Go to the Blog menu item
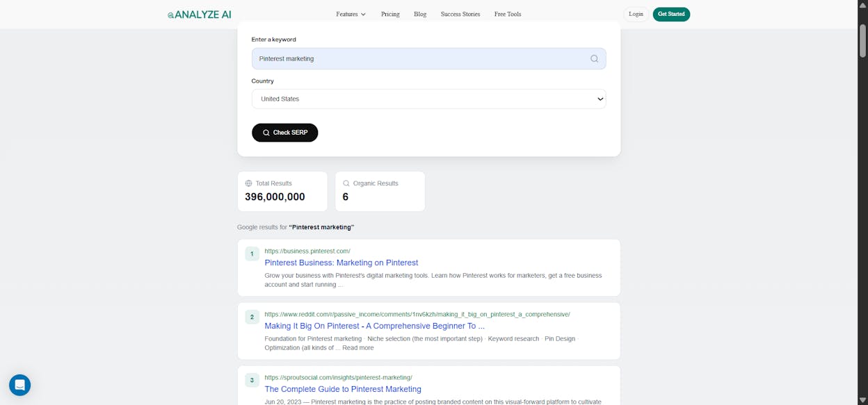This screenshot has height=405, width=868. click(420, 14)
